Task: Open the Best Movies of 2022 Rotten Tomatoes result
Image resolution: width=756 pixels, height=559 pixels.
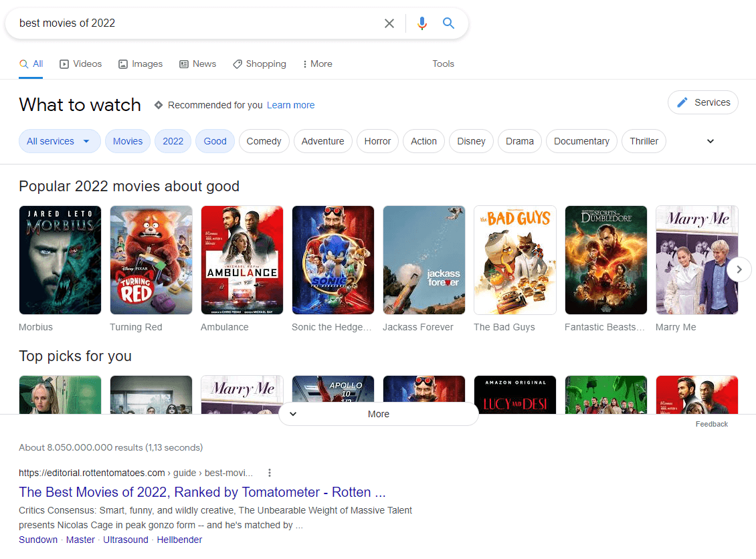Action: (x=202, y=492)
